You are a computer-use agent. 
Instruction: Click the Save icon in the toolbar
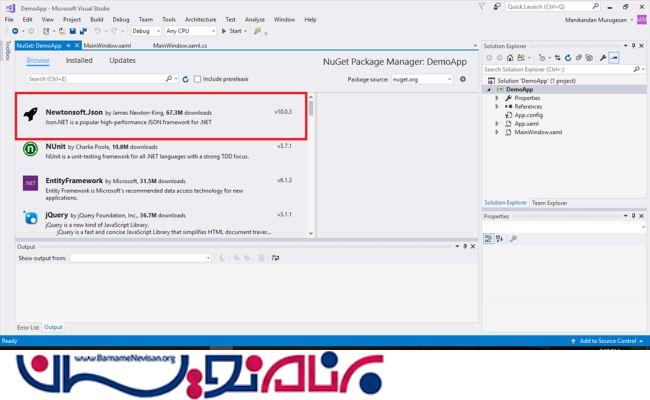tap(73, 31)
